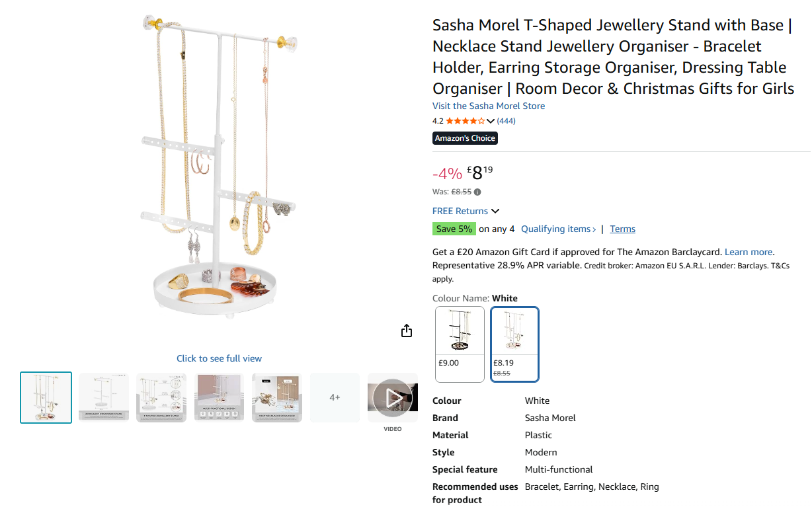Click Learn more about Barclaycard offer
The width and height of the screenshot is (812, 507).
coord(749,252)
